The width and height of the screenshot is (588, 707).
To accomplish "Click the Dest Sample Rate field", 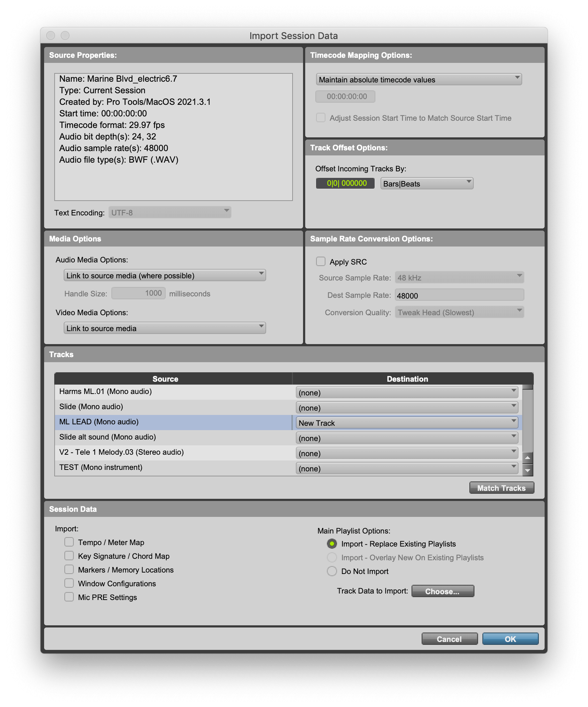I will coord(459,295).
